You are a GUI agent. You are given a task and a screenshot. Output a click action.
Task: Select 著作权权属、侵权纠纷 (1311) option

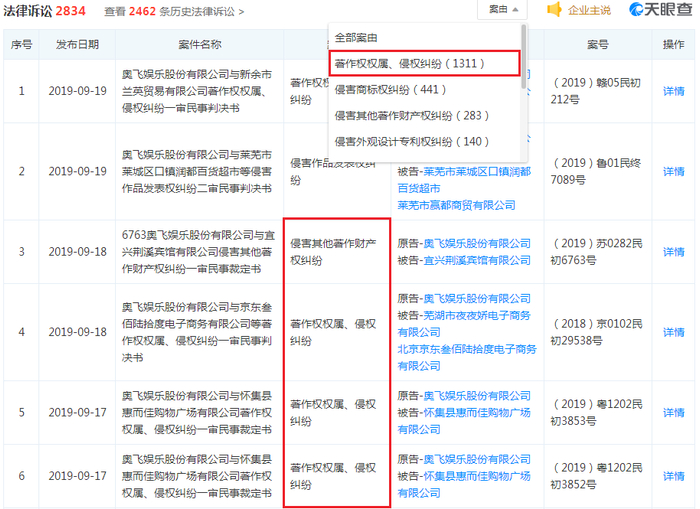click(x=424, y=63)
